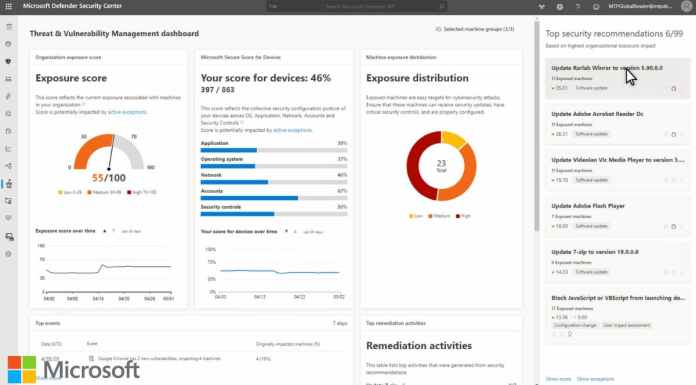Screen dimensions: 696x385
Task: Open the shield icon in the left sidebar
Action: coord(8,61)
